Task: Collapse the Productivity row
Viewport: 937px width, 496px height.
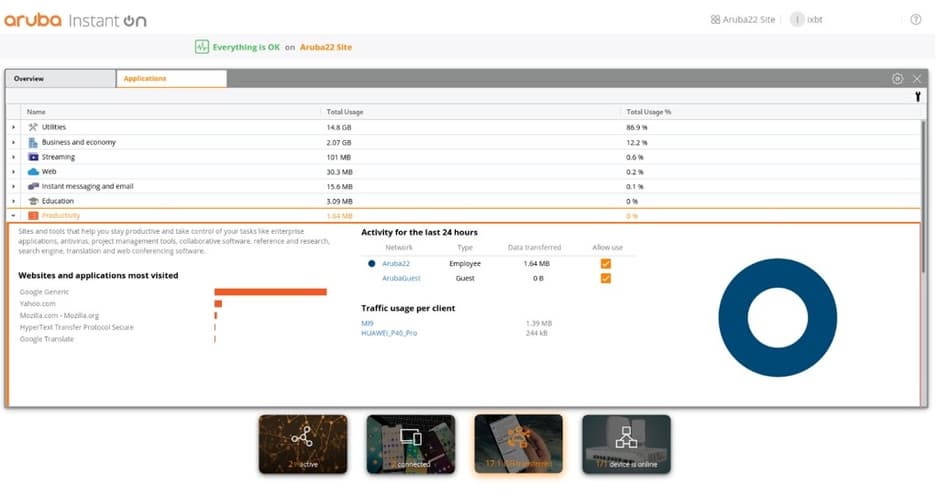Action: click(14, 216)
